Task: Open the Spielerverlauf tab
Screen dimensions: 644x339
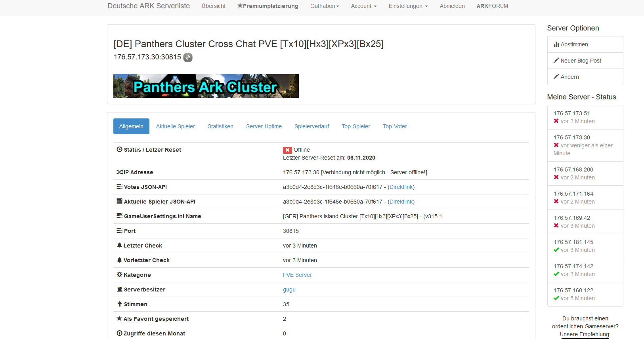Action: [x=312, y=126]
